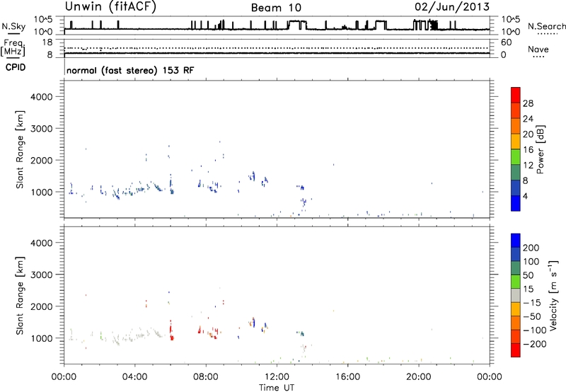Click "3000" on the Velocity panel axis
Viewport: 566px width, 392px height.
tap(42, 275)
